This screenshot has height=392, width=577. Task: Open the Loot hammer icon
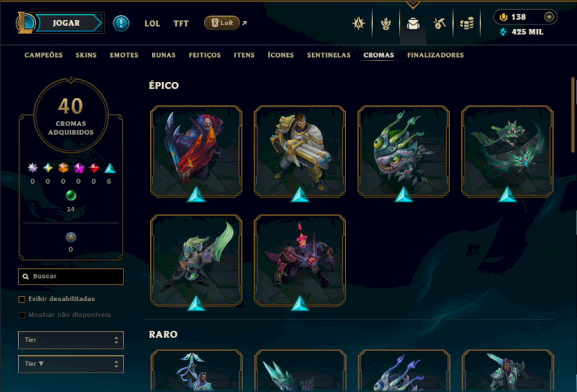click(439, 24)
